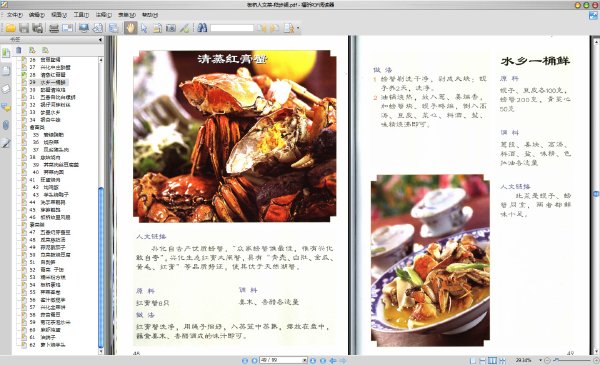Open the 文件(F) File menu
Screen dimensions: 600x365
click(15, 15)
